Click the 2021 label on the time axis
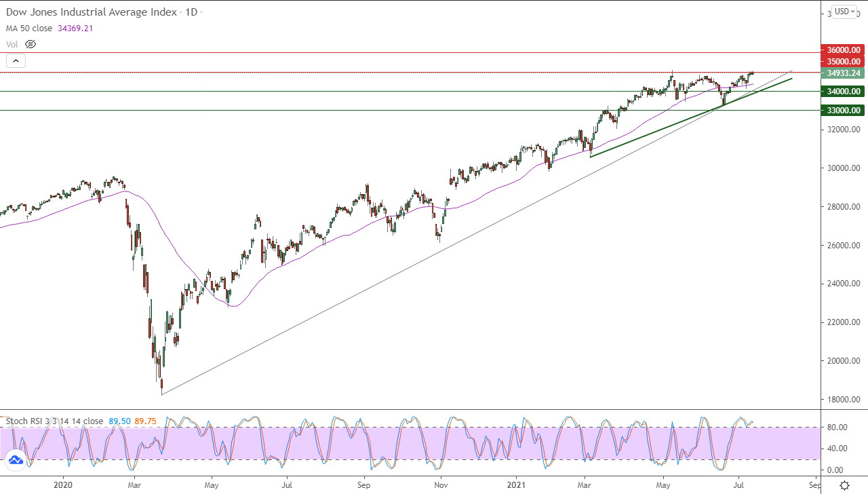Screen dimensions: 868x494 point(517,485)
